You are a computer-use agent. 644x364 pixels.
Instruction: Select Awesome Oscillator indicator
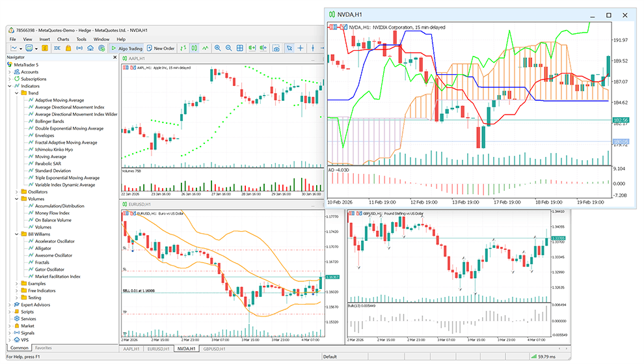pyautogui.click(x=53, y=255)
